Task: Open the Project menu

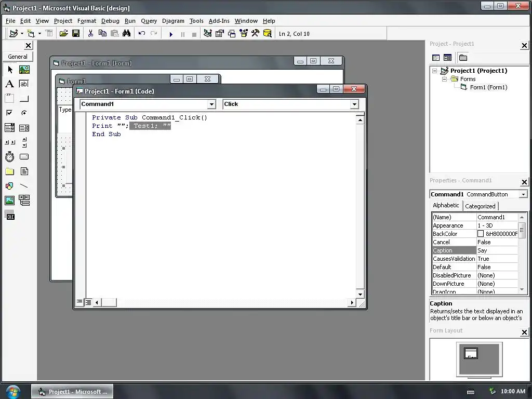Action: [x=63, y=21]
